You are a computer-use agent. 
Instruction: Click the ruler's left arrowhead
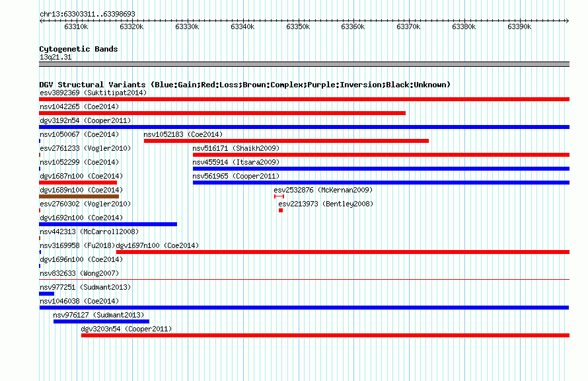pos(41,21)
